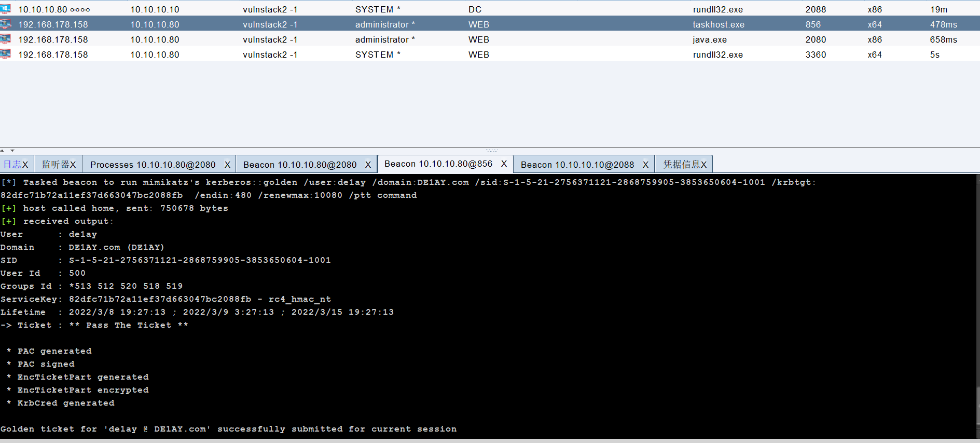Click last check-in value 5s

[934, 55]
